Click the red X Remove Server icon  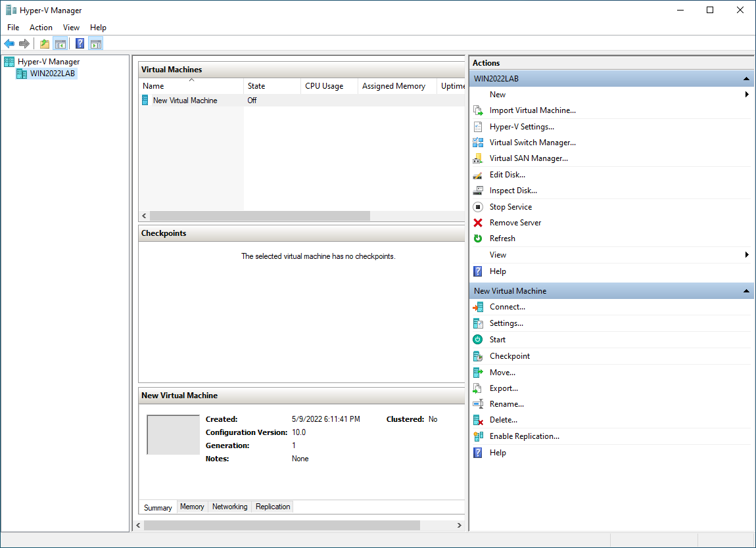[478, 223]
